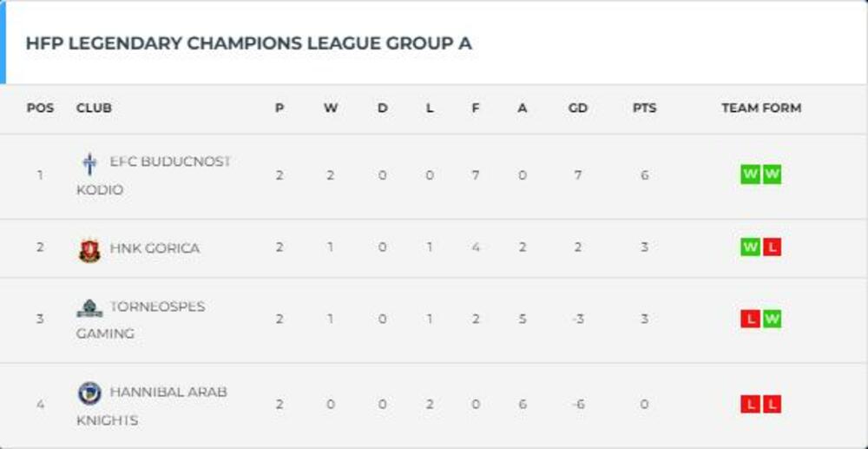Click the GD column header
868x449 pixels.
(x=577, y=109)
